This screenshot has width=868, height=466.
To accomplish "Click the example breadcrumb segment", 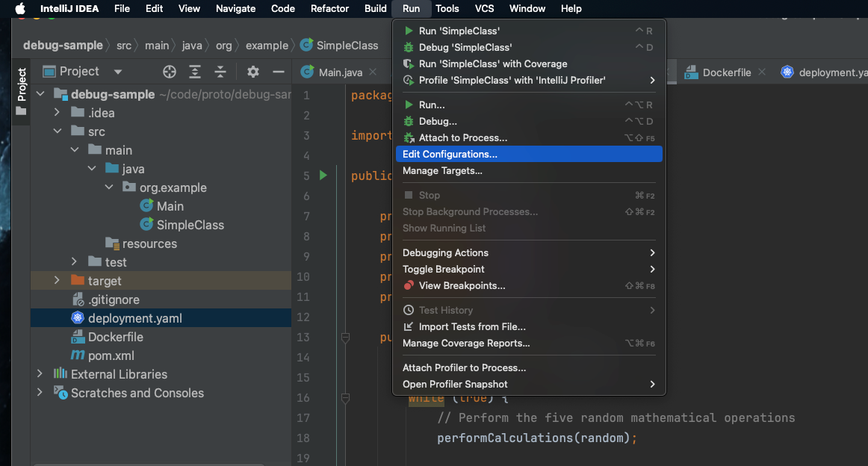I will click(267, 46).
